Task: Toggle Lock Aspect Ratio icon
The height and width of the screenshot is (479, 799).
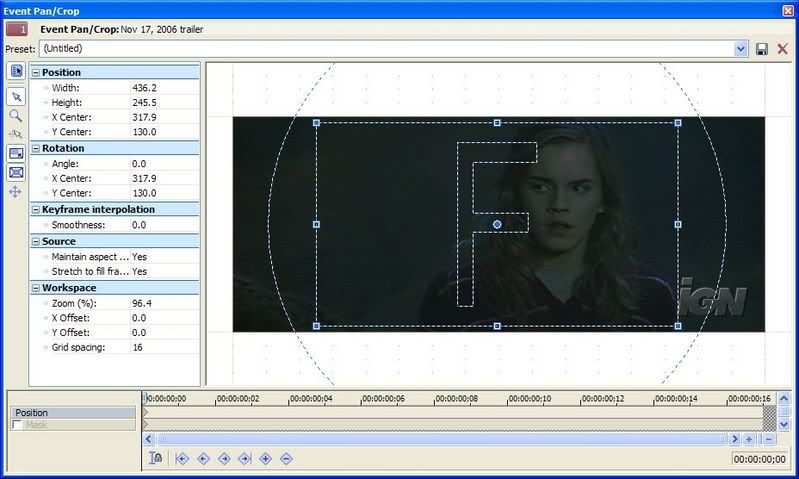Action: click(16, 153)
